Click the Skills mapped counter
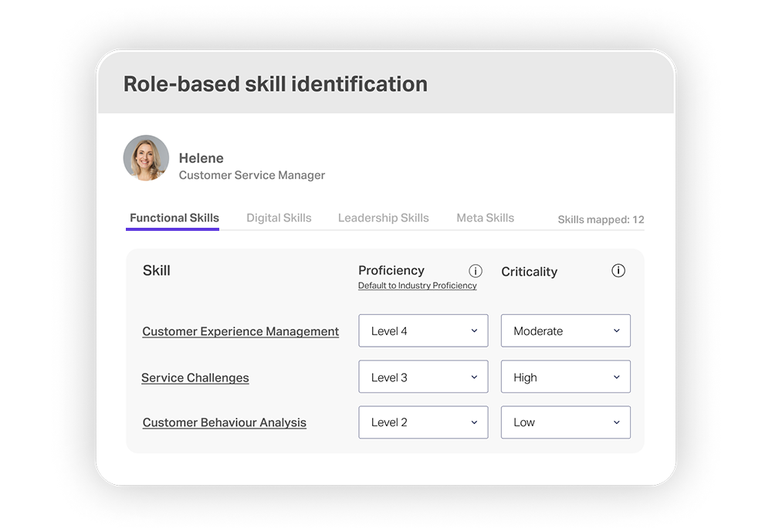This screenshot has width=772, height=532. 601,219
